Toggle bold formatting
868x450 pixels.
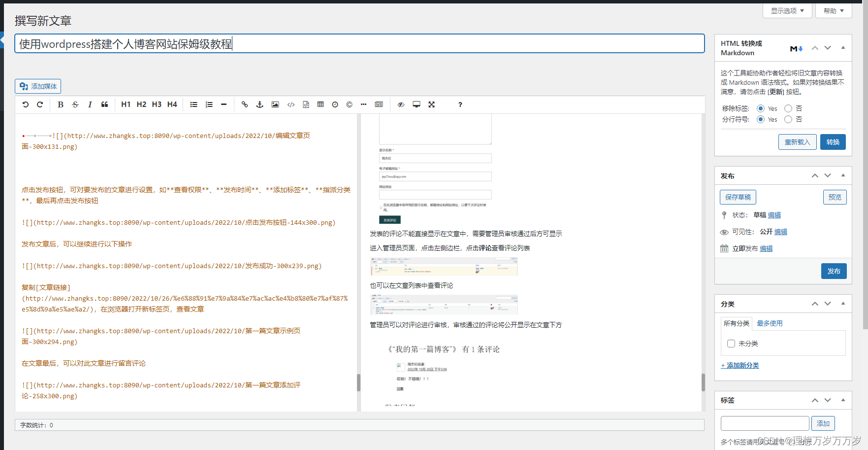(x=61, y=104)
